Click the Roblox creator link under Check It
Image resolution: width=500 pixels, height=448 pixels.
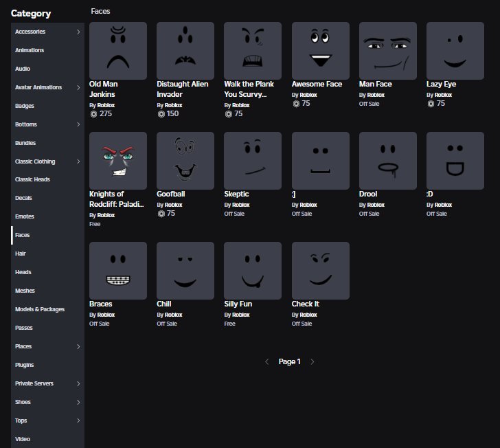[x=308, y=315]
